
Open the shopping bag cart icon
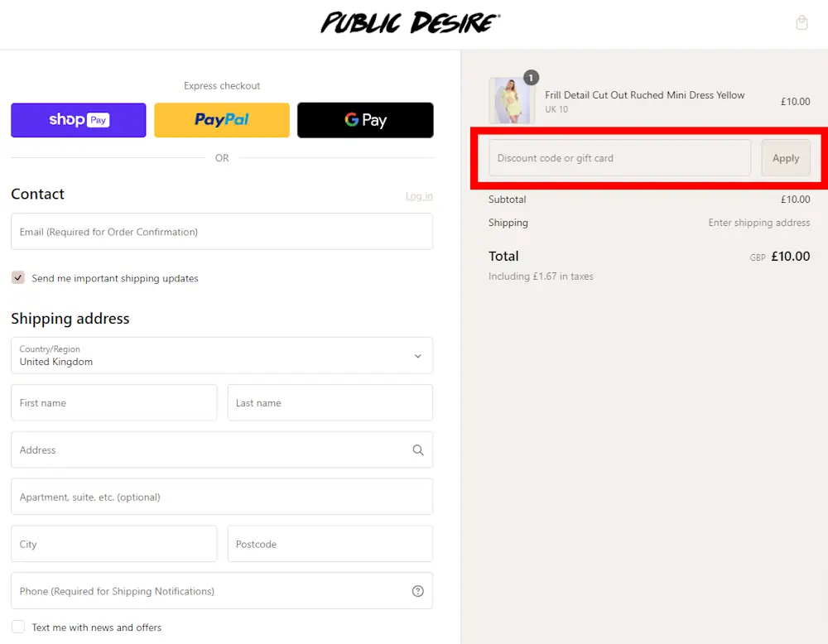point(802,22)
